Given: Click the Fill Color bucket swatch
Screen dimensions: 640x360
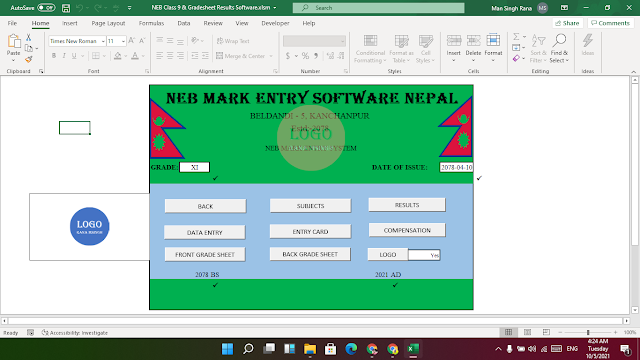Looking at the screenshot, I should 118,56.
